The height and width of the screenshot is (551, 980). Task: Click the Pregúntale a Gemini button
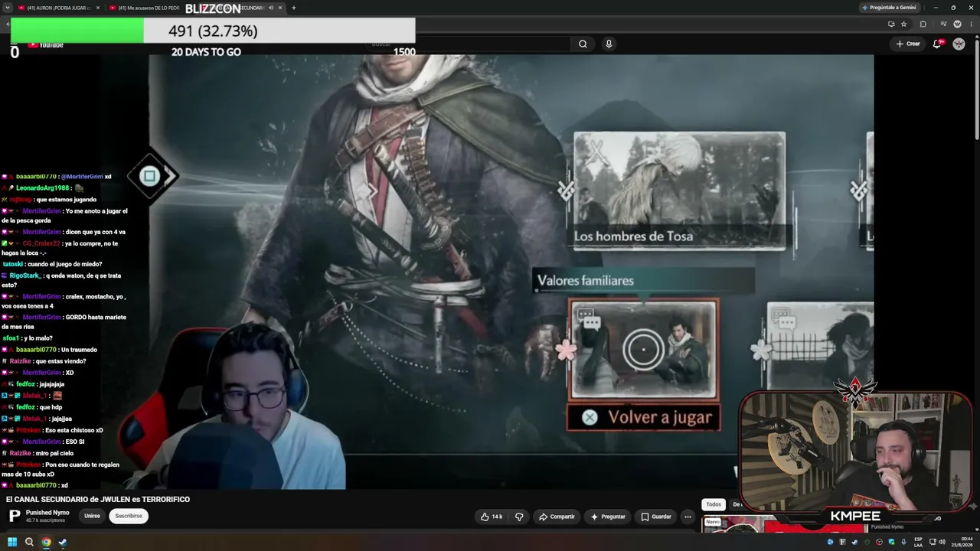(889, 8)
